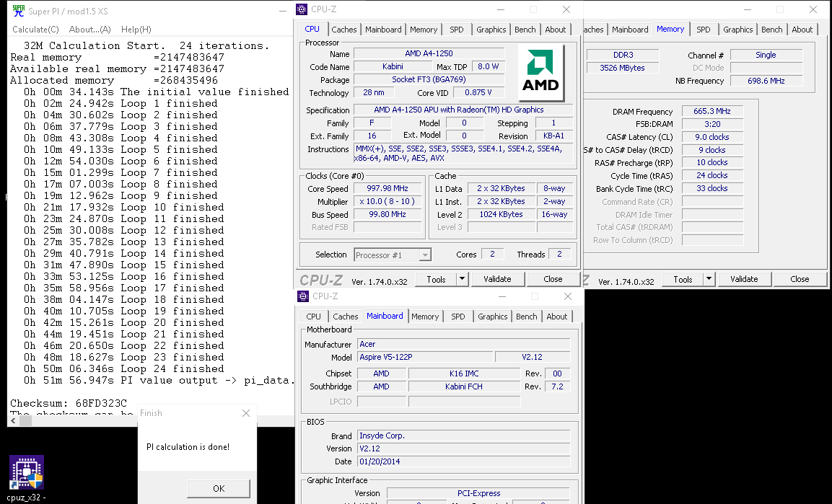Switch to Graphics tab in top CPU-Z window
Viewport: 832px width, 504px height.
pyautogui.click(x=491, y=29)
